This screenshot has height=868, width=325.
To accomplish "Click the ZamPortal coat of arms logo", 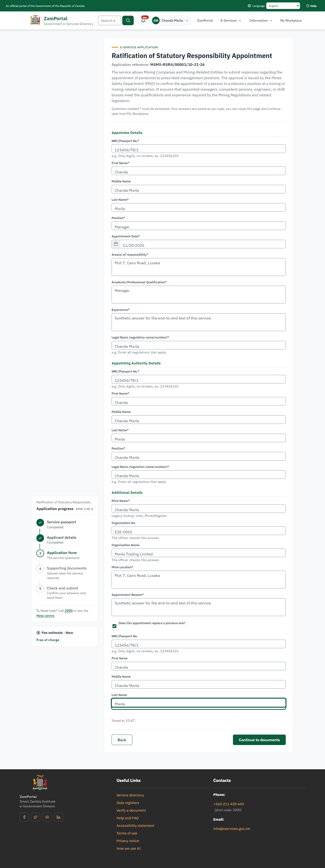I will [x=35, y=20].
